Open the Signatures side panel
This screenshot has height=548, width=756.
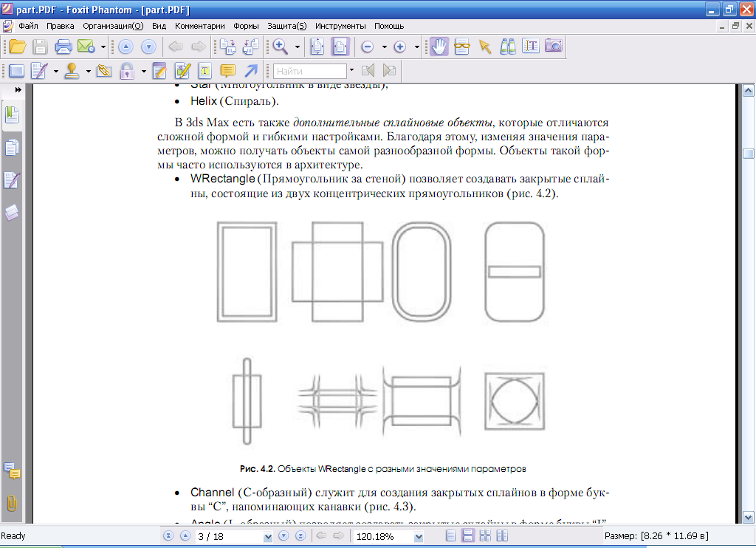(12, 180)
